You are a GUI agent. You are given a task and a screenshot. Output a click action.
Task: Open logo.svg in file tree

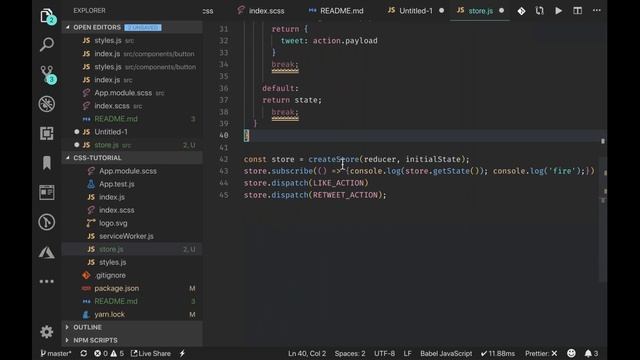[x=132, y=223]
